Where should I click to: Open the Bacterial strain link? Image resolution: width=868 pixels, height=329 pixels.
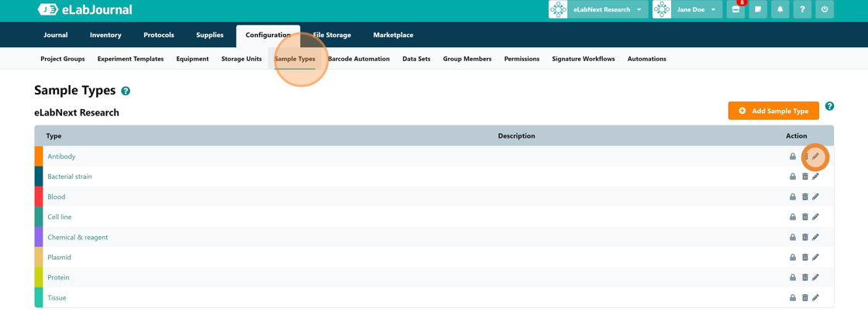tap(70, 176)
